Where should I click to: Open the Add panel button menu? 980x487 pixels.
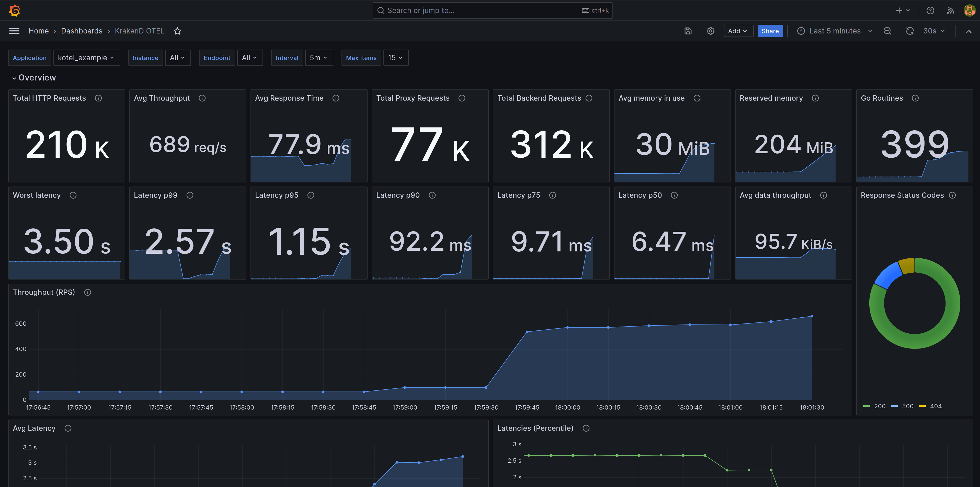pos(738,31)
